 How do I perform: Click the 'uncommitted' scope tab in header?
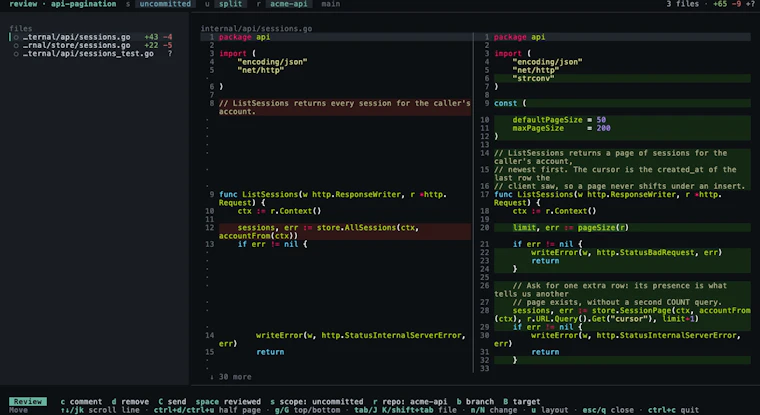(x=165, y=4)
